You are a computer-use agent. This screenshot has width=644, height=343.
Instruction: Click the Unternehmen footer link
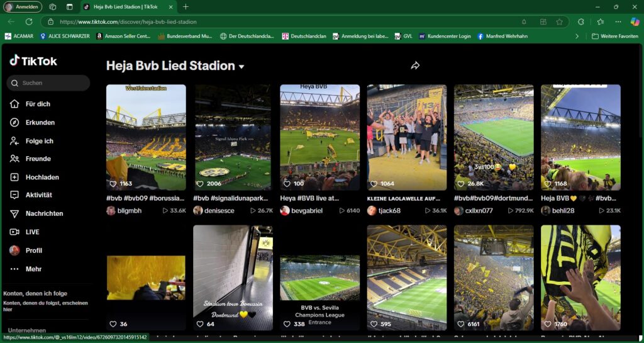coord(26,330)
